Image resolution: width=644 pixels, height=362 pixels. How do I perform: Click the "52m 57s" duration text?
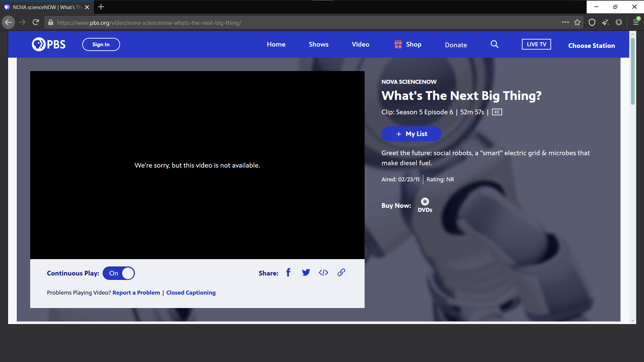tap(472, 112)
